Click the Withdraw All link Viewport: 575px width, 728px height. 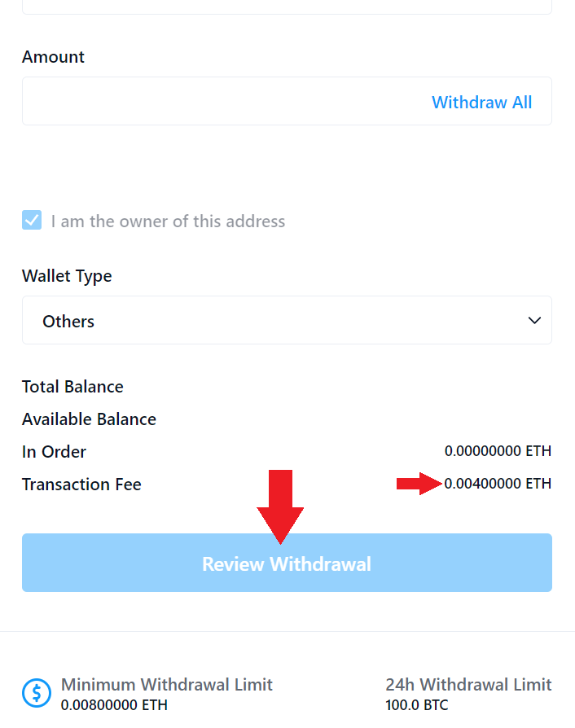coord(481,102)
